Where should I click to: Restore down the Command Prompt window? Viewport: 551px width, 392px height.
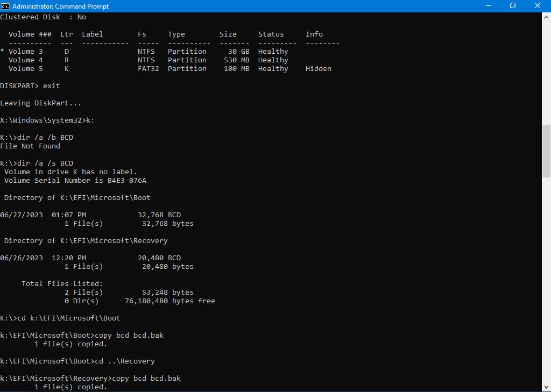(x=513, y=6)
